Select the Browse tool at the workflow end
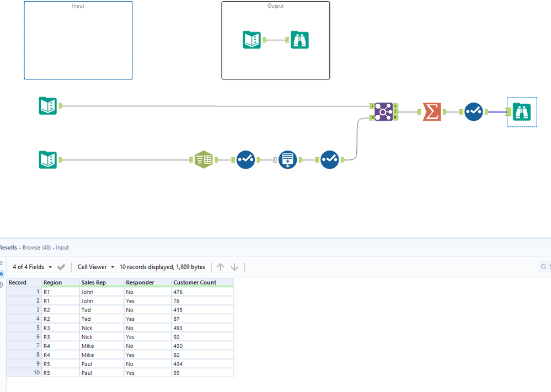 (521, 111)
